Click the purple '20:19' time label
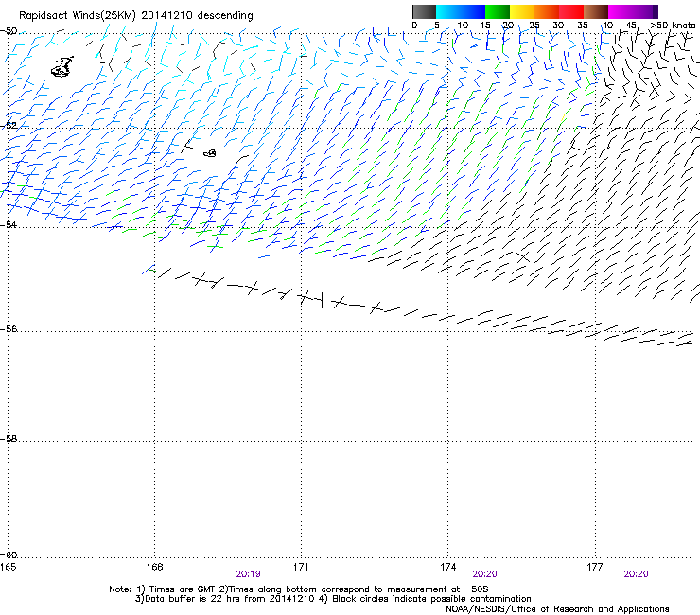Screen dimensions: 700x615 (248, 574)
